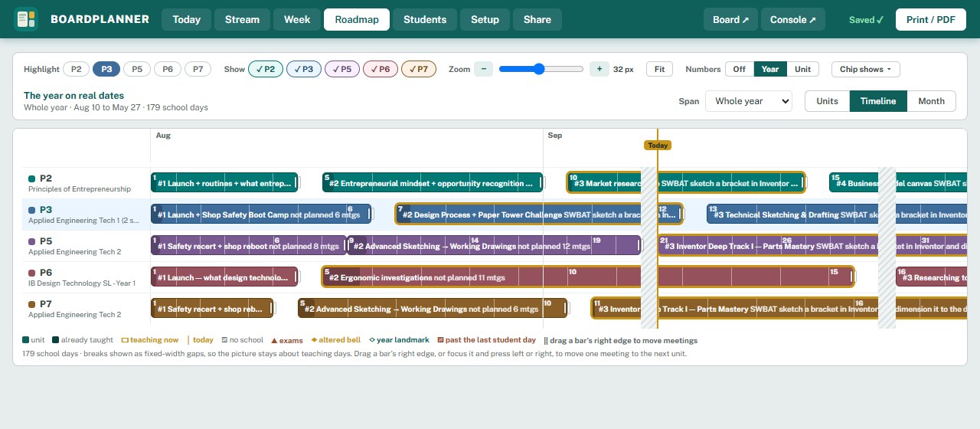Click the altered bell legend icon
The image size is (980, 429).
[x=313, y=340]
